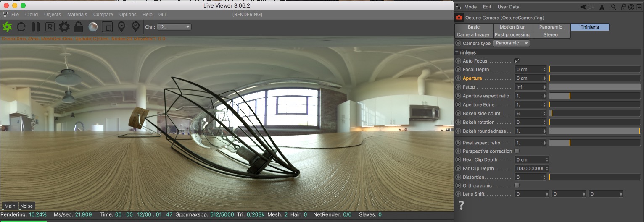This screenshot has width=644, height=222.
Task: Open the Chn channel dropdown showing DL
Action: 174,27
